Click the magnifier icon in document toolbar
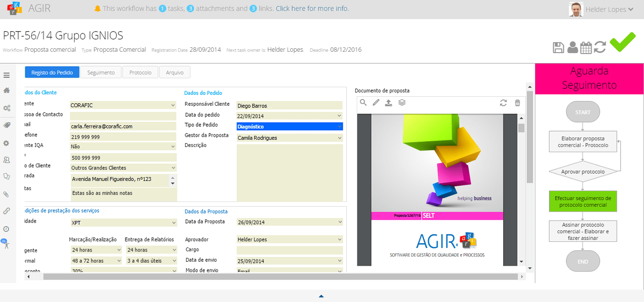The image size is (644, 302). coord(363,102)
